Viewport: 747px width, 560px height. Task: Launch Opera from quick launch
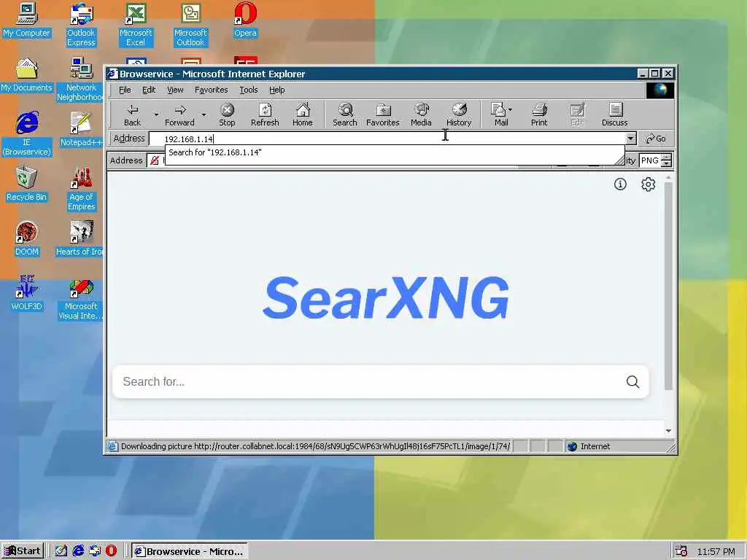click(111, 551)
